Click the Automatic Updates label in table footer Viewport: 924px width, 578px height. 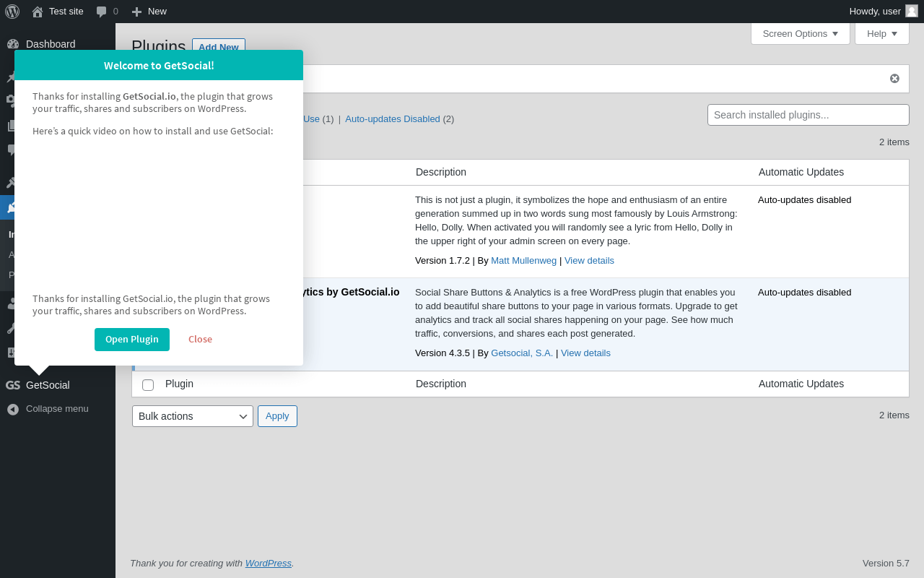pos(801,384)
